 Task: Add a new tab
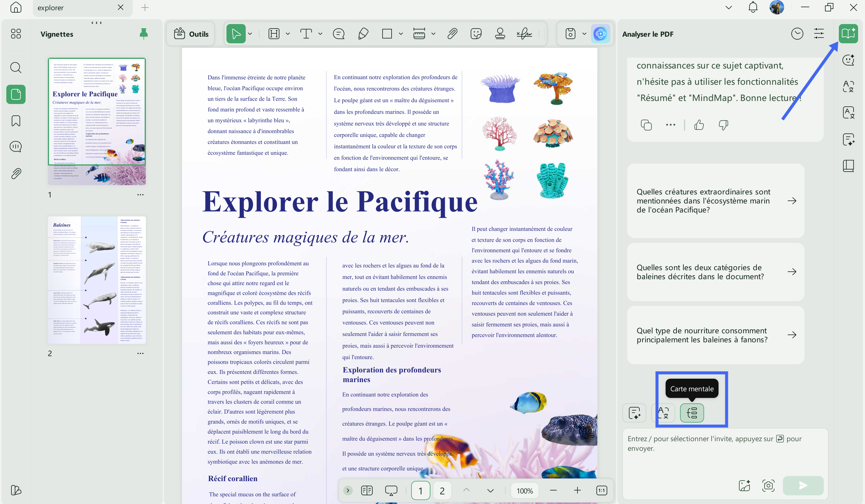(145, 7)
